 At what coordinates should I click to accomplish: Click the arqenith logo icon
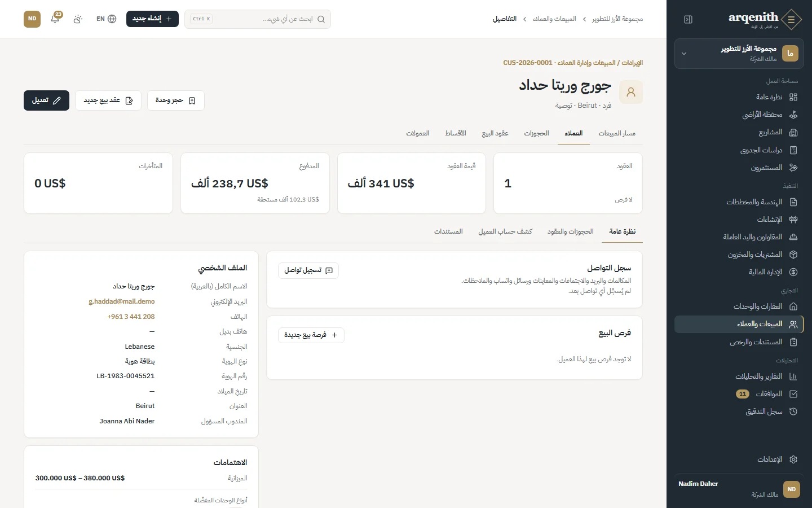pyautogui.click(x=792, y=19)
